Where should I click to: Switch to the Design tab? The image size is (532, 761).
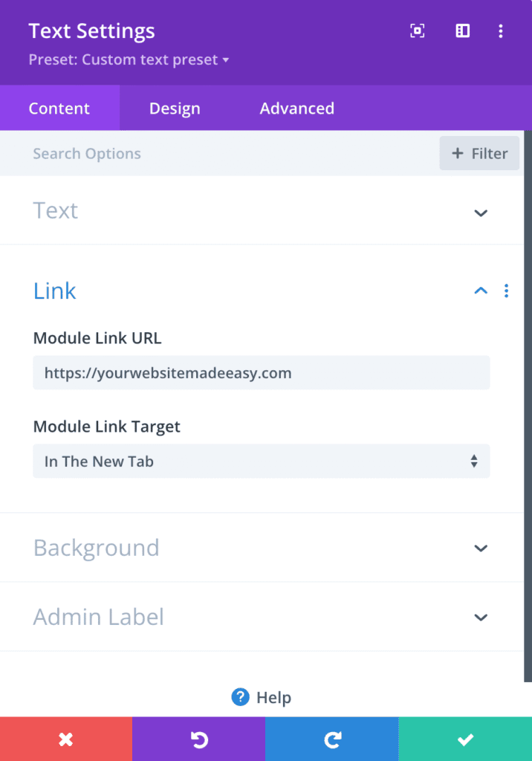coord(174,108)
